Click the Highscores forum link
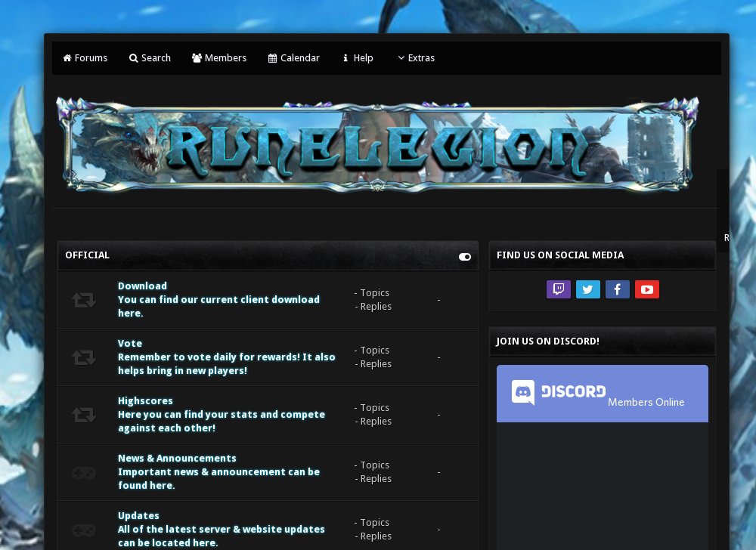The width and height of the screenshot is (756, 550). point(147,400)
